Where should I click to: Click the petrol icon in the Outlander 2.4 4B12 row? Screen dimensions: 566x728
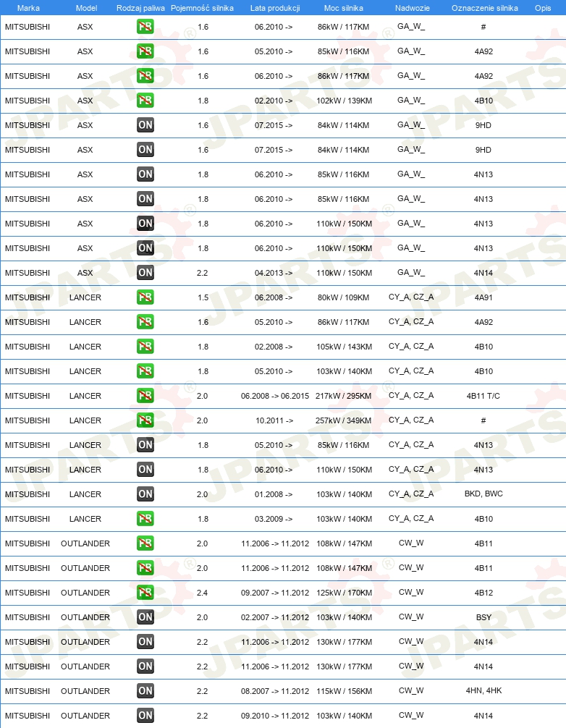tap(145, 593)
